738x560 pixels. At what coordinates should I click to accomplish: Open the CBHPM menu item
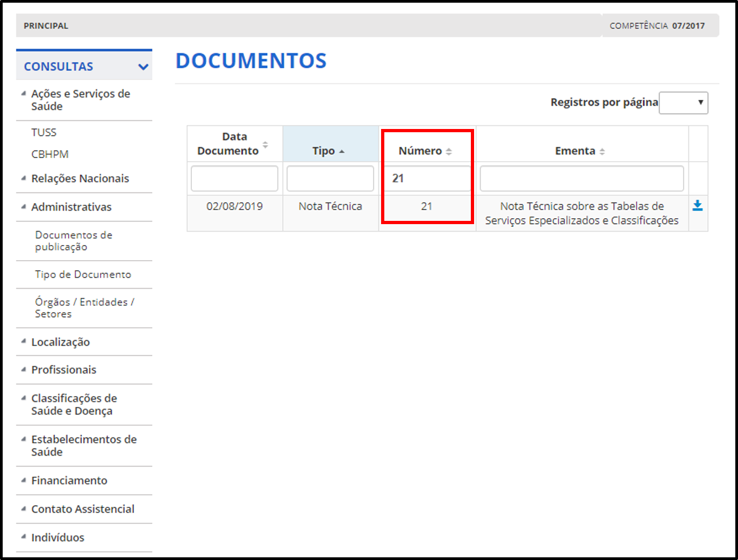[x=50, y=154]
